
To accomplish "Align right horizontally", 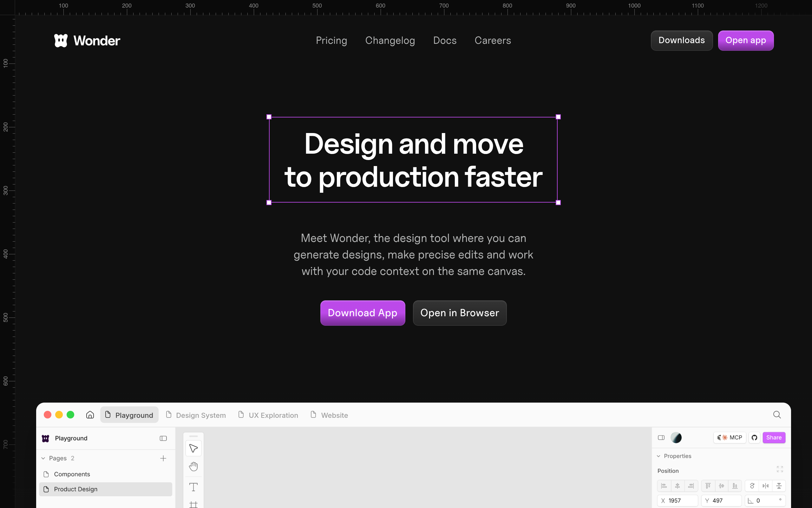I will click(x=691, y=485).
